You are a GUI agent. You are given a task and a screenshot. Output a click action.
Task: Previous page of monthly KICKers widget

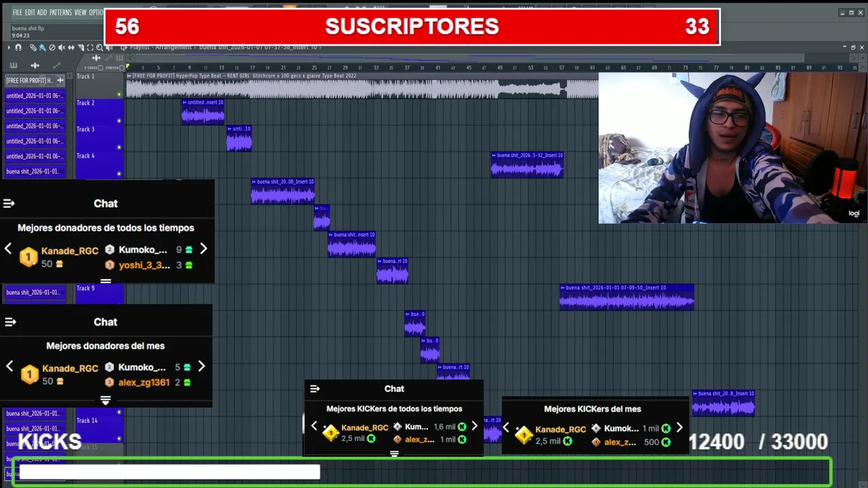click(506, 428)
